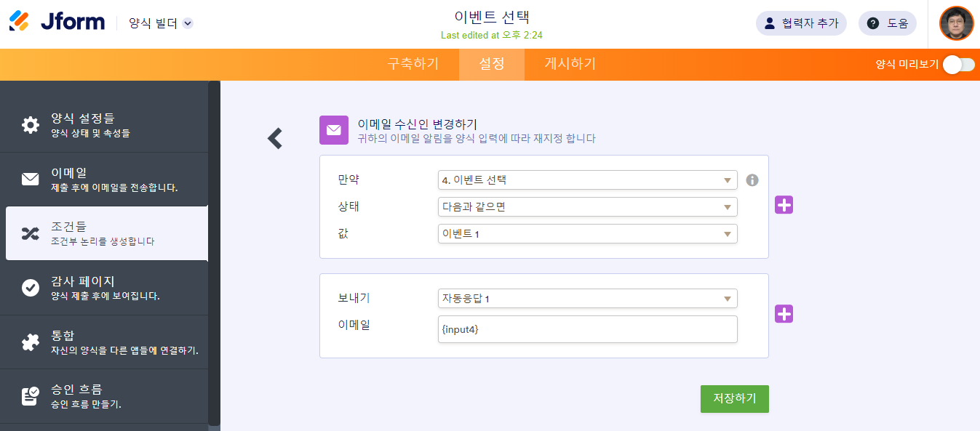The image size is (980, 431).
Task: Expand the 상태 condition dropdown
Action: (x=587, y=207)
